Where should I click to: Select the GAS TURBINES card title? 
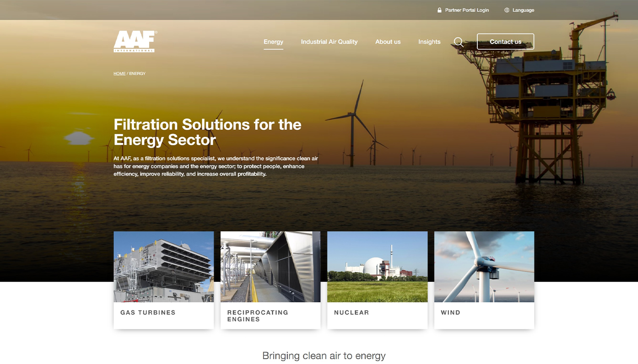[x=148, y=313]
